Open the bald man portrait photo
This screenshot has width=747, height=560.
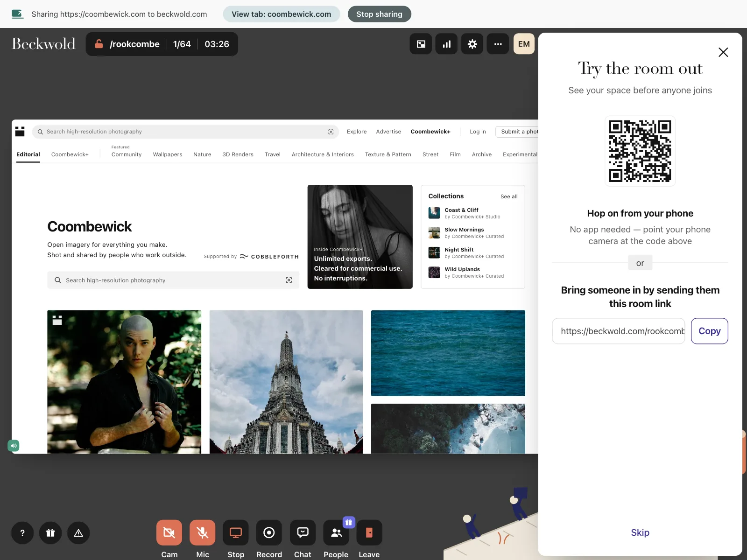click(x=124, y=382)
